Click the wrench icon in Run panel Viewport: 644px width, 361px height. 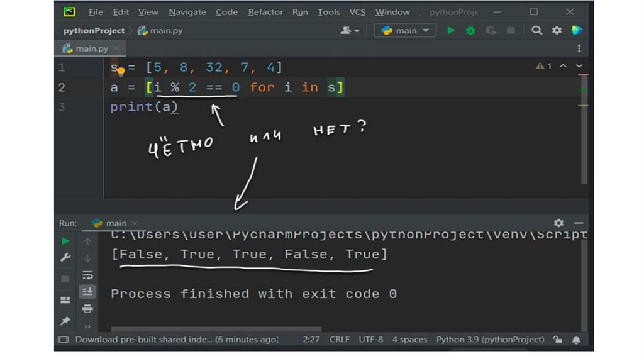pyautogui.click(x=65, y=257)
